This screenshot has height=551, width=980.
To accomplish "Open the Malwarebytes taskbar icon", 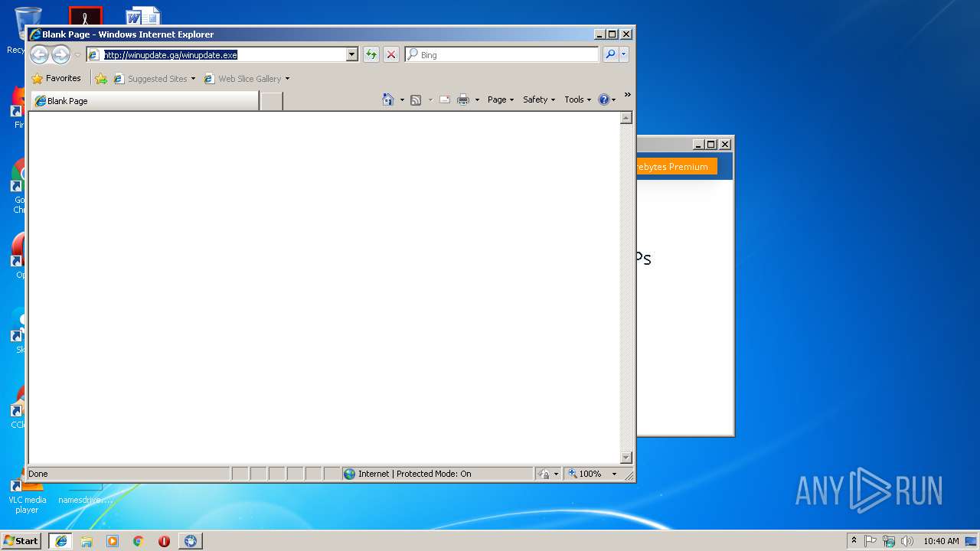I will [191, 541].
